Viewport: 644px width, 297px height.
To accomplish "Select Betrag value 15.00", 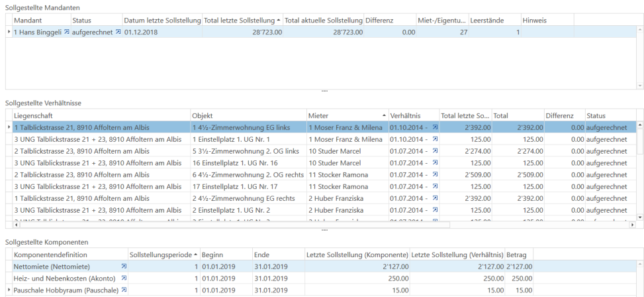I will (x=519, y=290).
